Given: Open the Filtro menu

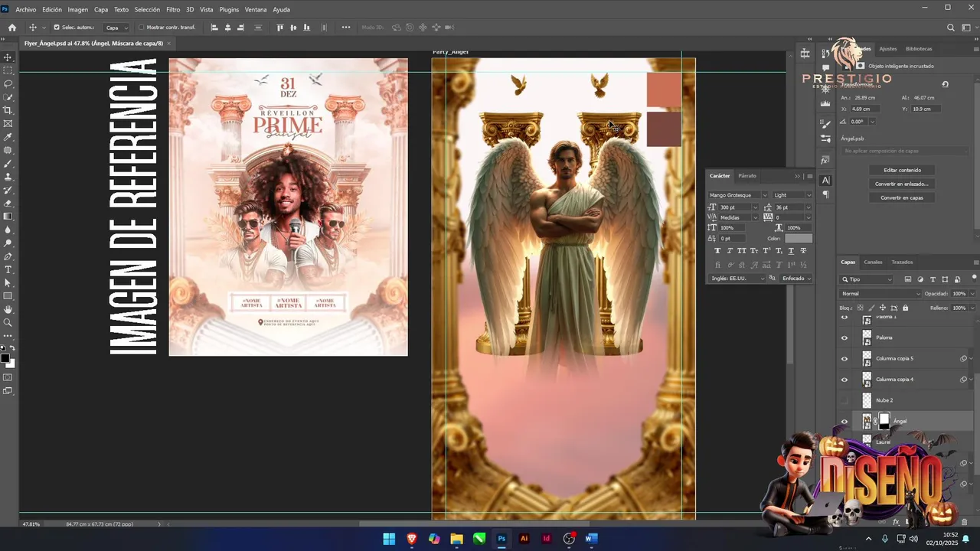Looking at the screenshot, I should tap(173, 10).
